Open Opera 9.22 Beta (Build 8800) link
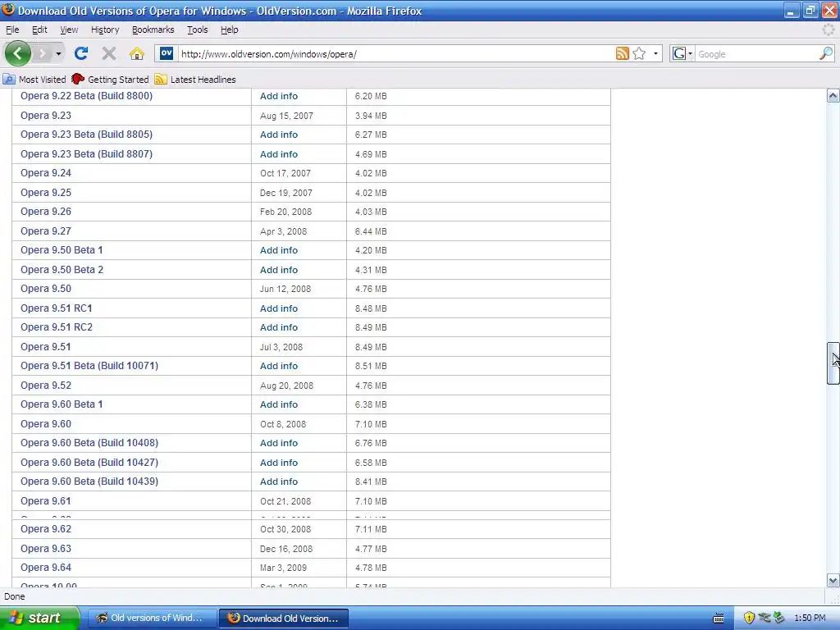 [86, 96]
